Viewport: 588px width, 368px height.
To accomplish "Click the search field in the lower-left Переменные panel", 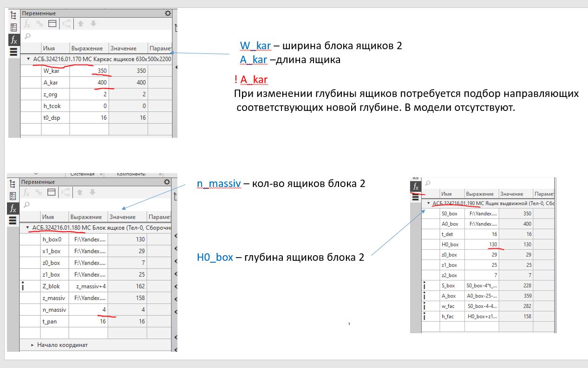I will pos(95,205).
